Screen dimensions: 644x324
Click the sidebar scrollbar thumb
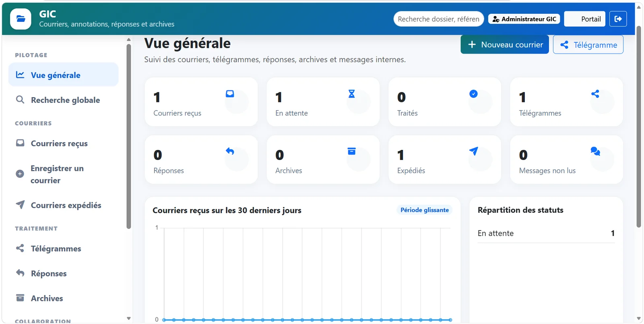pyautogui.click(x=129, y=136)
